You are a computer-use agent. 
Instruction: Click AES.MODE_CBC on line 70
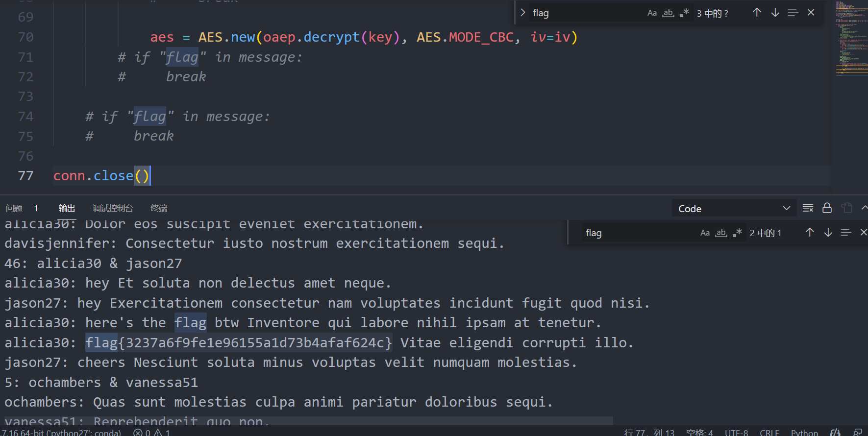465,37
